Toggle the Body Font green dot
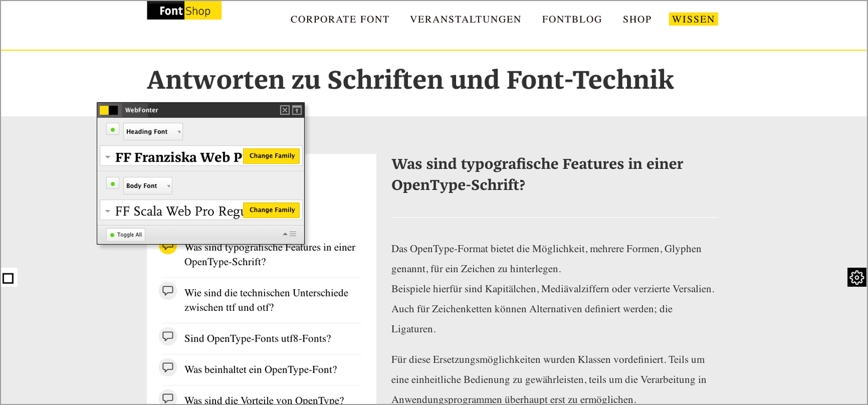This screenshot has width=868, height=405. point(113,184)
